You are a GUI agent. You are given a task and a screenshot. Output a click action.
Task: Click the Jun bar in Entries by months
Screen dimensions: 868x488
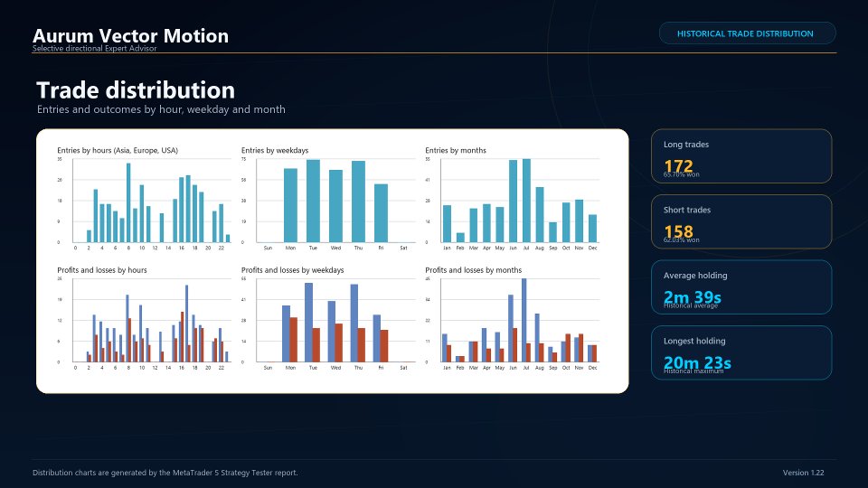click(x=514, y=202)
